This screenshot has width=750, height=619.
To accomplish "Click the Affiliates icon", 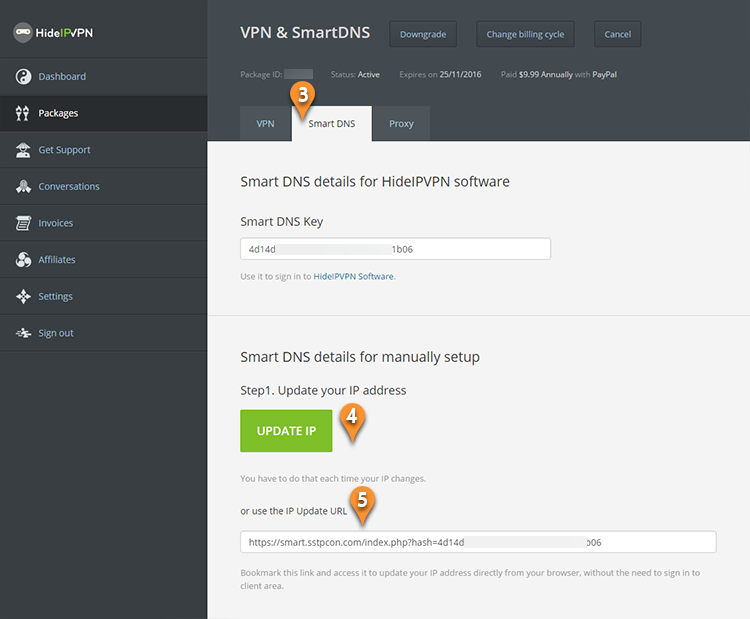I will 23,260.
